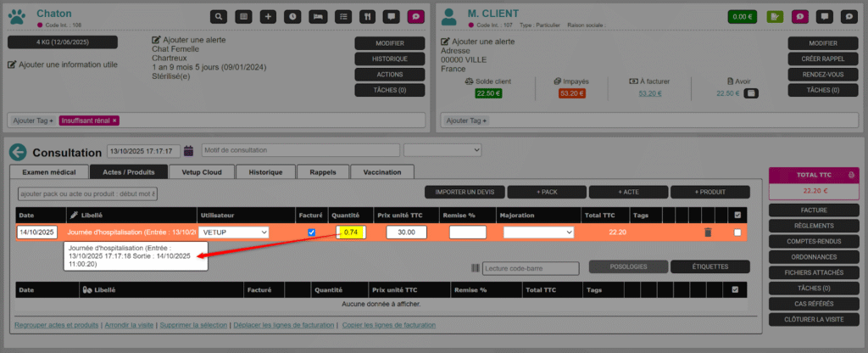This screenshot has width=868, height=353.
Task: Click the back arrow beside Consultation
Action: [x=19, y=152]
